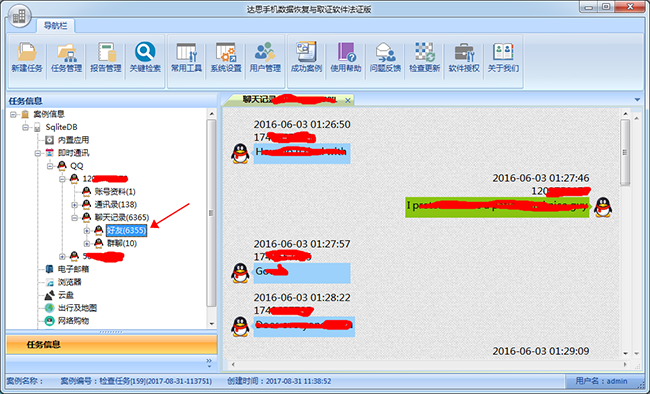Click tree panel scroll-down arrow
This screenshot has width=650, height=394.
click(x=211, y=324)
